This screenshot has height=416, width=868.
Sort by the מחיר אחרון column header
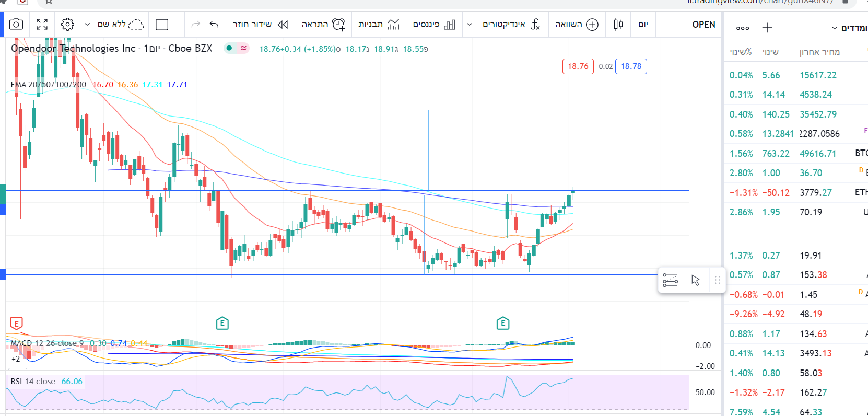819,52
